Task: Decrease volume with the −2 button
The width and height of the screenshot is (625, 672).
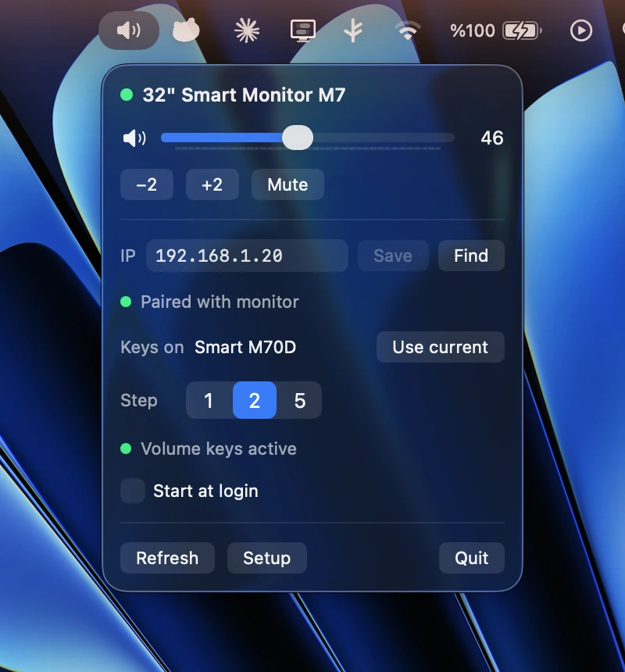Action: (x=147, y=184)
